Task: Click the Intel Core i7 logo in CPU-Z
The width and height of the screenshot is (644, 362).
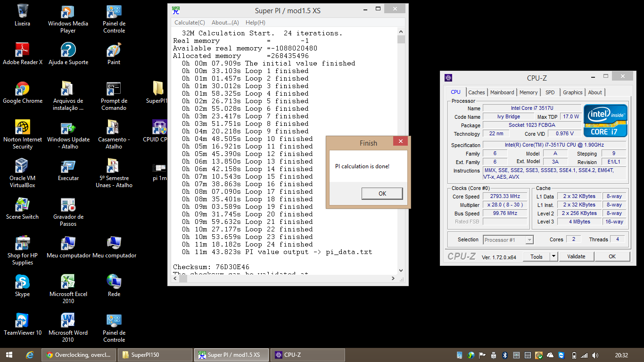Action: 605,121
